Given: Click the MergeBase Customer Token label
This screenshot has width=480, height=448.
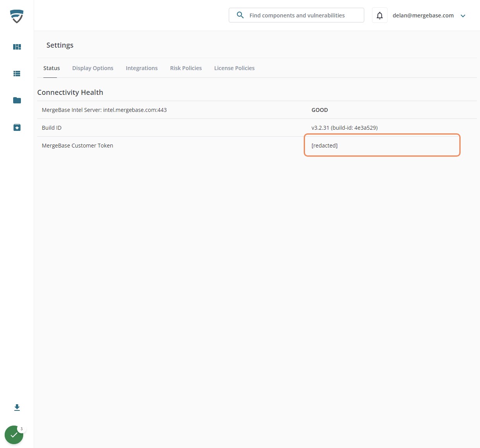Looking at the screenshot, I should pos(77,146).
